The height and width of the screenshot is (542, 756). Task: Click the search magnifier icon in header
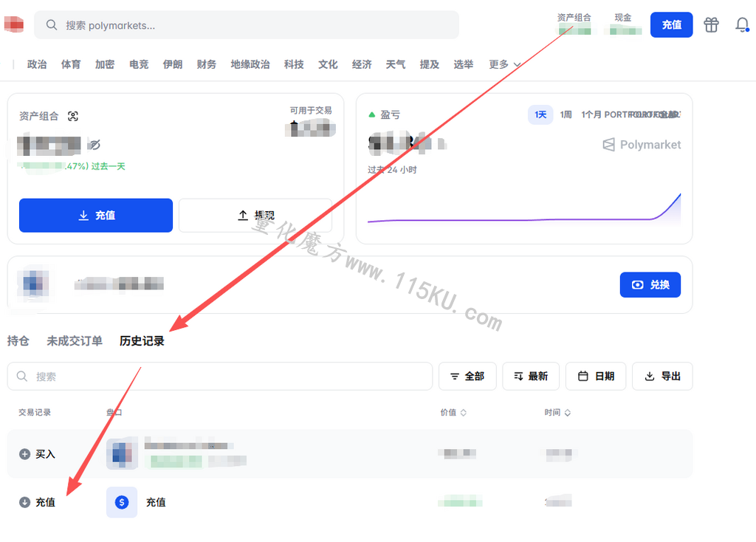coord(52,25)
